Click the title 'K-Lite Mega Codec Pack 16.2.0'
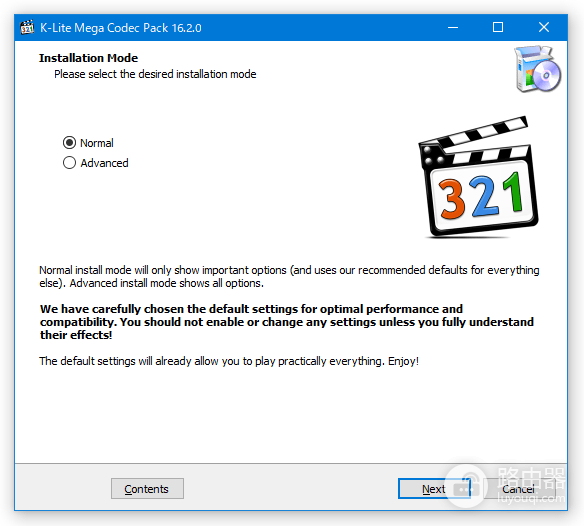The height and width of the screenshot is (526, 584). pyautogui.click(x=121, y=28)
